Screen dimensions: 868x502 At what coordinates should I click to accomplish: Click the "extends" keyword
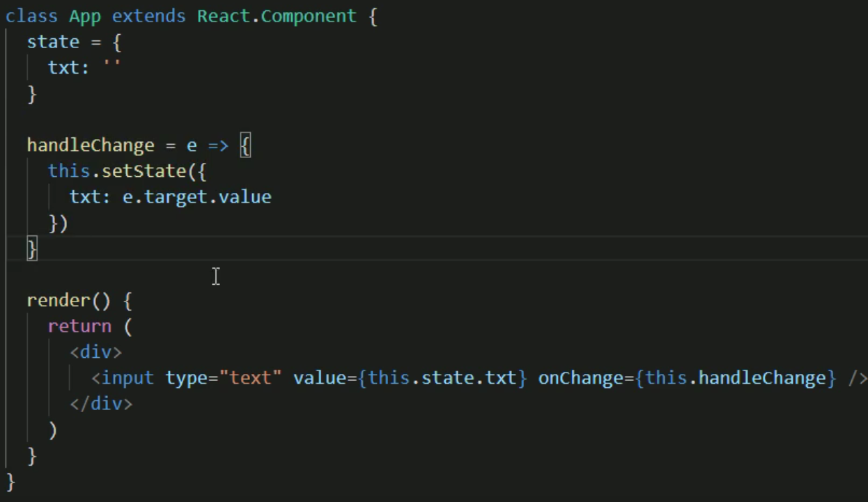pyautogui.click(x=149, y=17)
